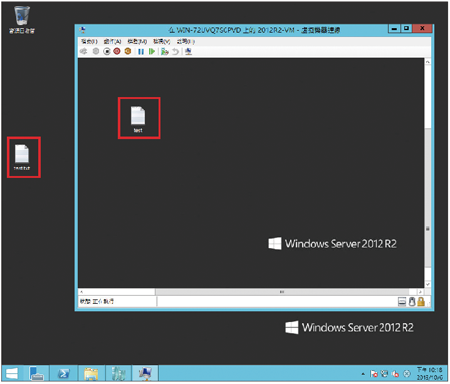Revert the VM with undo arrow icon
Viewport: 450px width, 384px height.
[x=175, y=52]
